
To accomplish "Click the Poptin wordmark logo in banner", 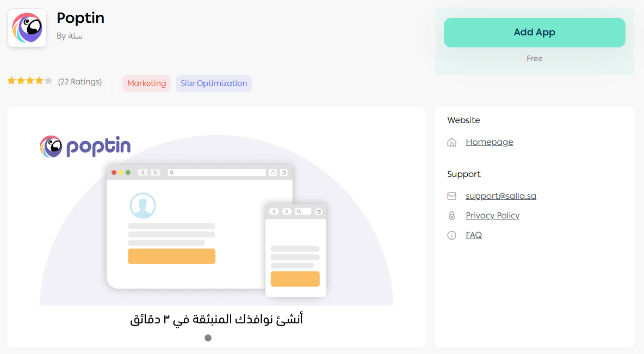I will (85, 147).
